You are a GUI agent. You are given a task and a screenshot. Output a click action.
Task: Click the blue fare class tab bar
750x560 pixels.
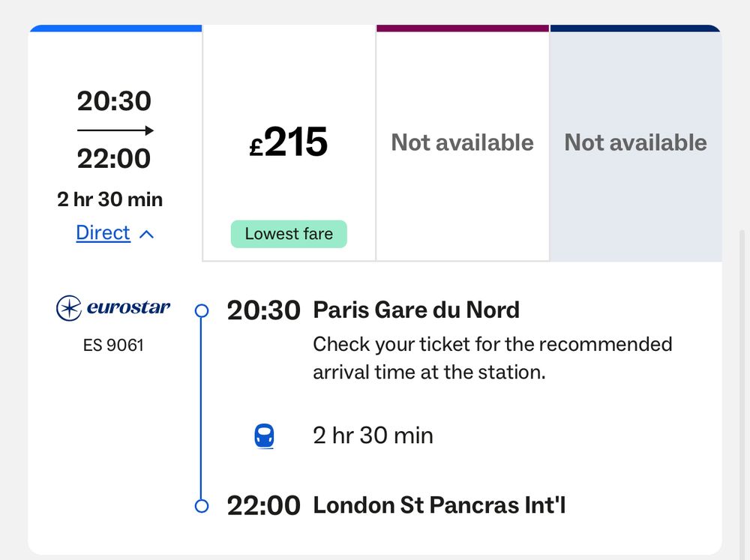click(115, 28)
